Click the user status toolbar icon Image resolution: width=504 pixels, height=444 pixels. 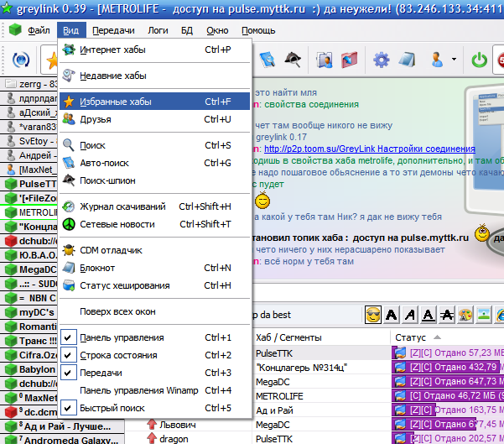(437, 60)
